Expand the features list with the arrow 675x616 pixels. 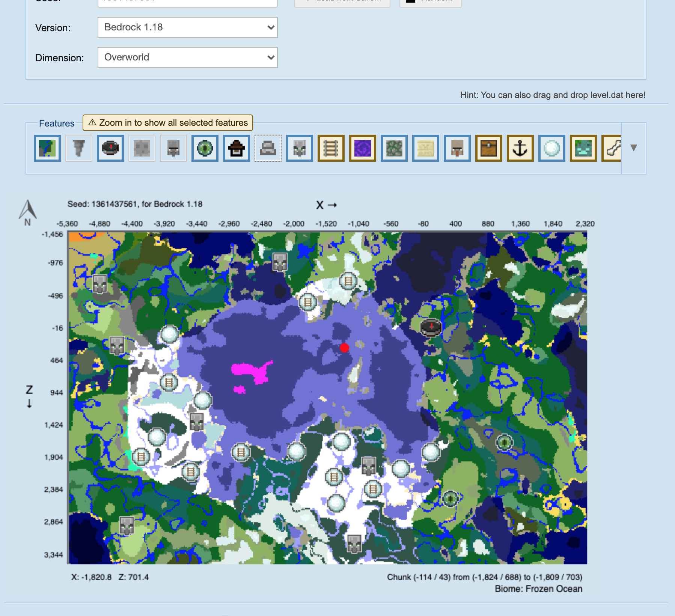click(634, 148)
